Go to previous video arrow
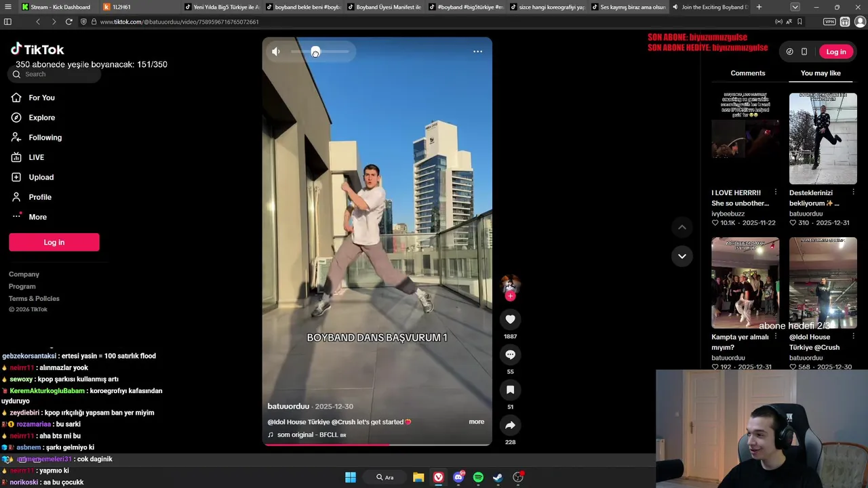This screenshot has width=868, height=488. tap(682, 227)
